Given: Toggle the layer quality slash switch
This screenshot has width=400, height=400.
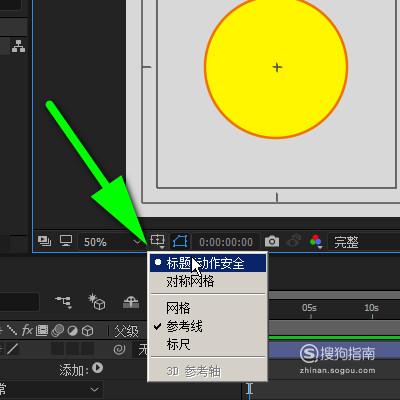Looking at the screenshot, I should click(x=13, y=349).
